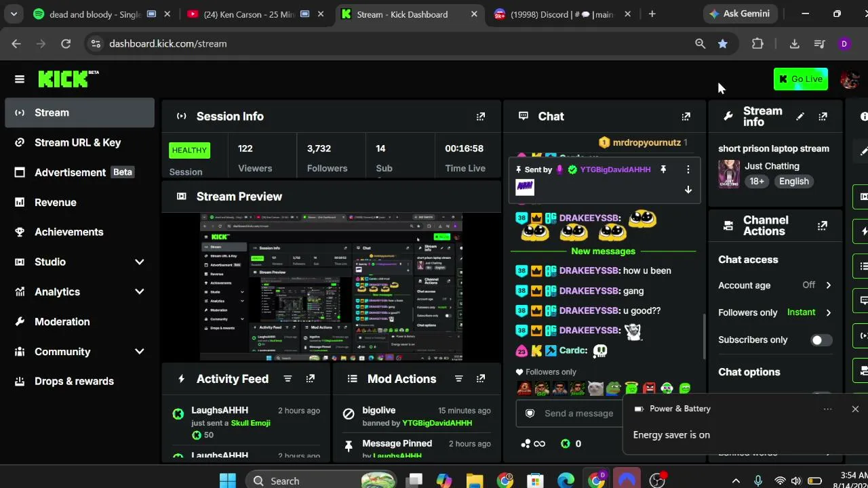The width and height of the screenshot is (868, 488).
Task: Reload the Kick dashboard page
Action: click(x=66, y=43)
